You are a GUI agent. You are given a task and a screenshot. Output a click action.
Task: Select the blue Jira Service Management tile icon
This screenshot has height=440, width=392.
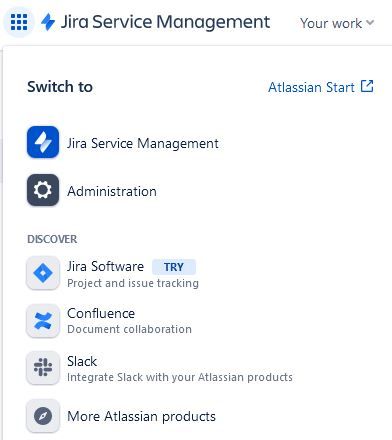(x=43, y=142)
